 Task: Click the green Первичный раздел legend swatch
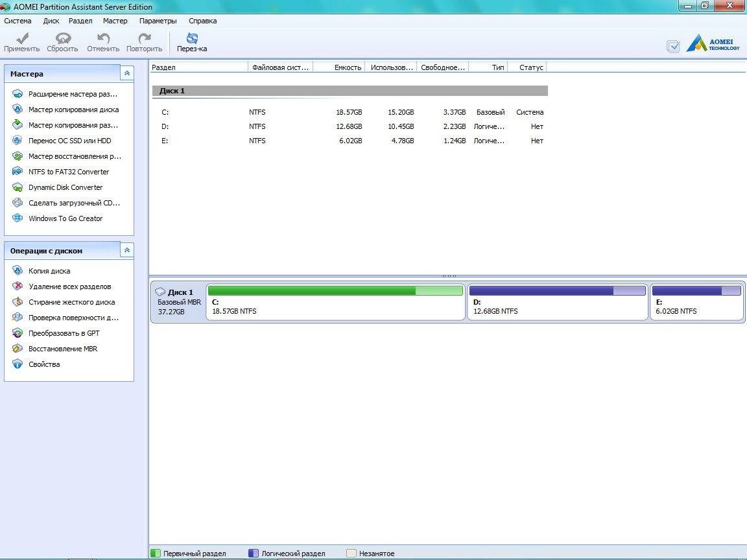tap(156, 554)
